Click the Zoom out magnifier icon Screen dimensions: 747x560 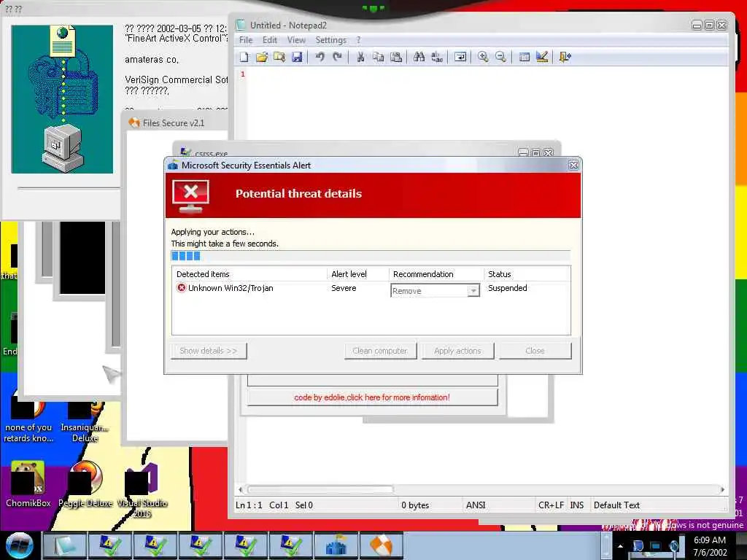click(x=500, y=57)
